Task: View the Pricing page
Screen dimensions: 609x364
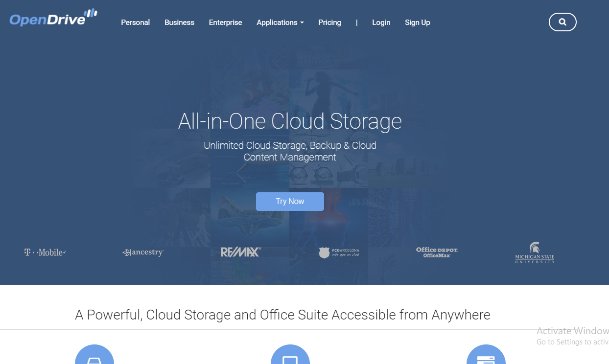Action: (329, 23)
